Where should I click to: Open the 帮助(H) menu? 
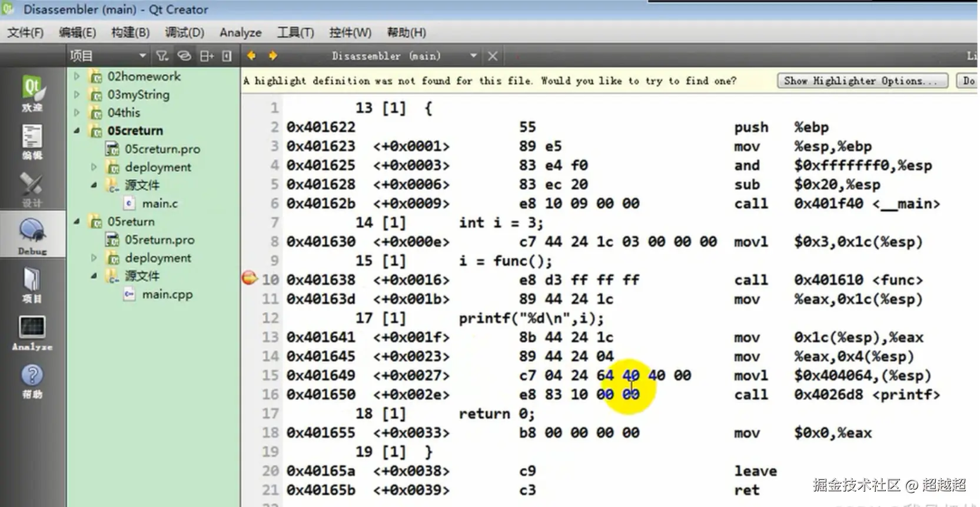pyautogui.click(x=406, y=32)
